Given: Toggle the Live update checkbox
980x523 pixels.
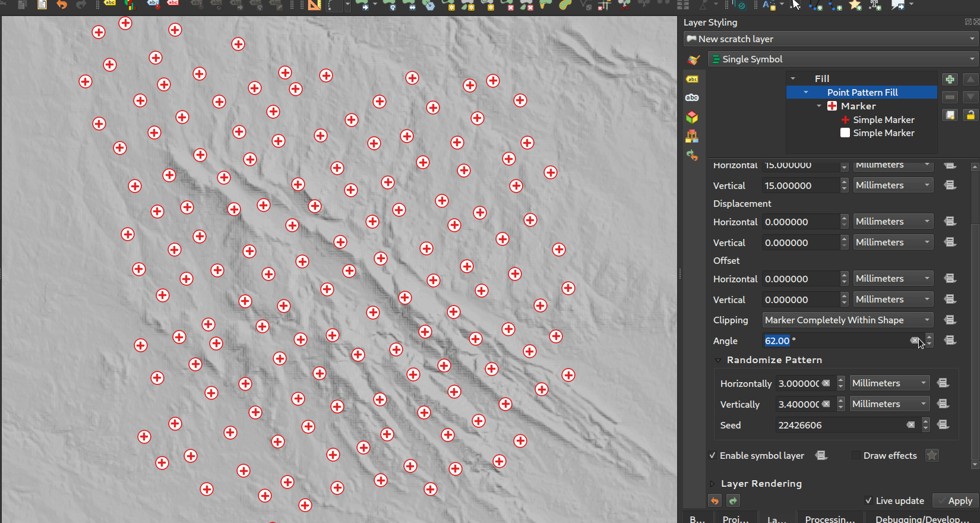Looking at the screenshot, I should pos(868,500).
